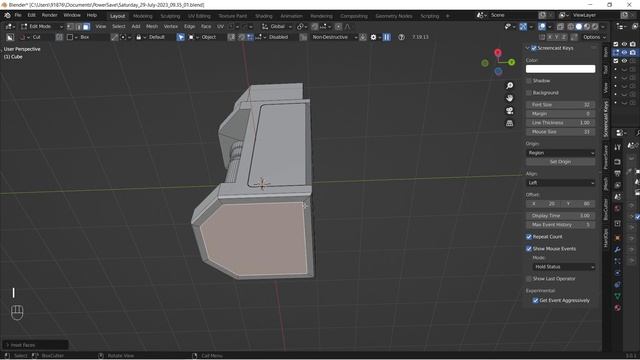Toggle Show Mouse Events checkbox
Viewport: 640px width, 360px height.
point(529,249)
